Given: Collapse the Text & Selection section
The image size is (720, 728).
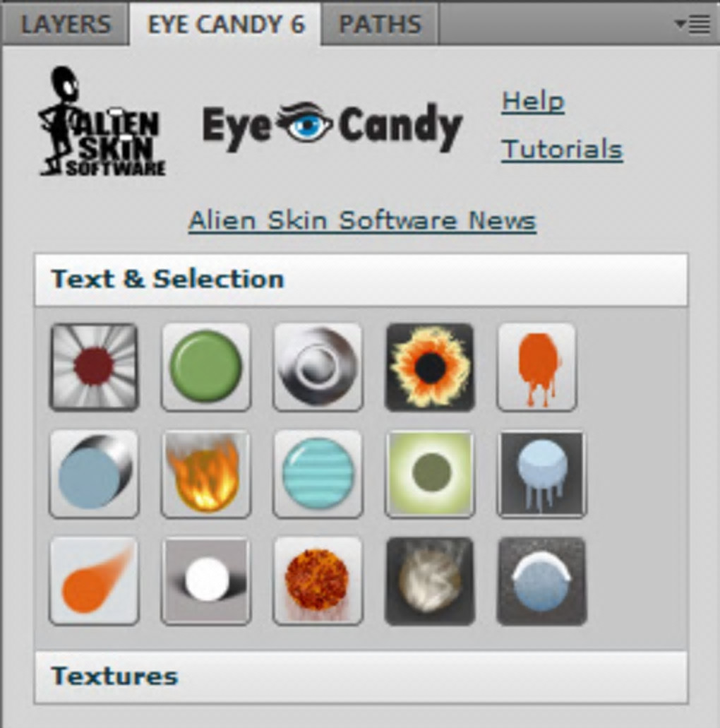Looking at the screenshot, I should [x=361, y=280].
